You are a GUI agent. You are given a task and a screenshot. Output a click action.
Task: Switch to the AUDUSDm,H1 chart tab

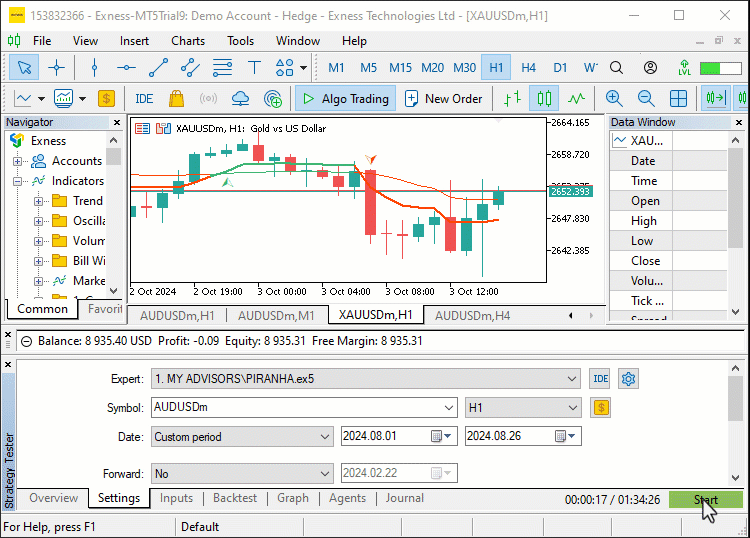tap(177, 316)
